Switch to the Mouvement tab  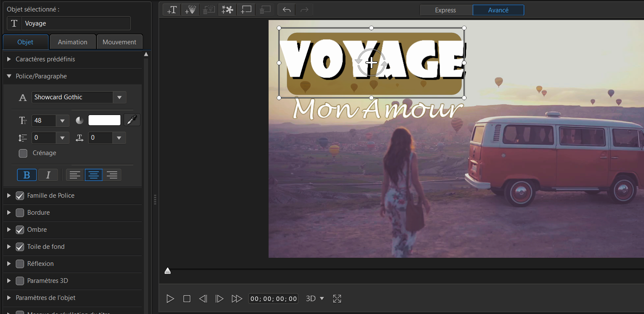point(120,42)
